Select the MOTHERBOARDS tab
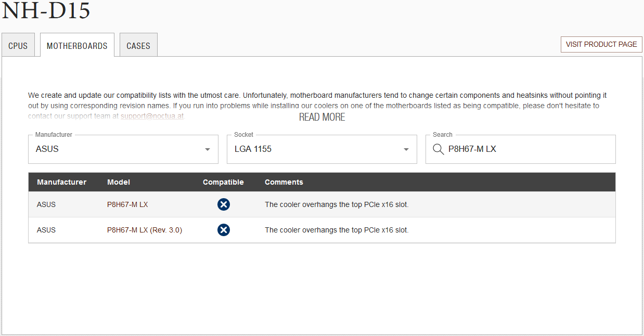 (x=77, y=45)
